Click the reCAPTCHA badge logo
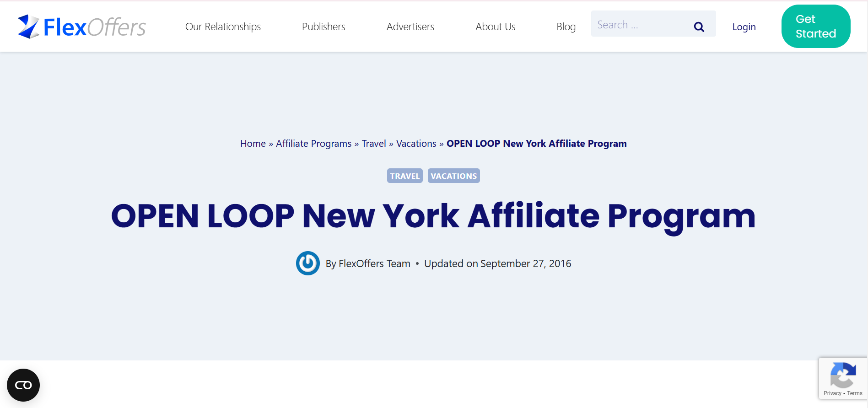This screenshot has width=868, height=408. tap(843, 375)
